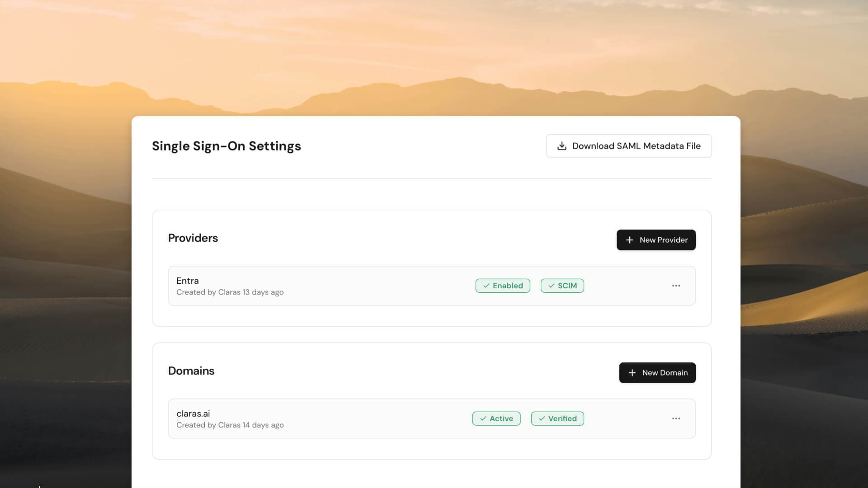Click the Verified status badge on claras.ai
The width and height of the screenshot is (868, 488).
557,418
